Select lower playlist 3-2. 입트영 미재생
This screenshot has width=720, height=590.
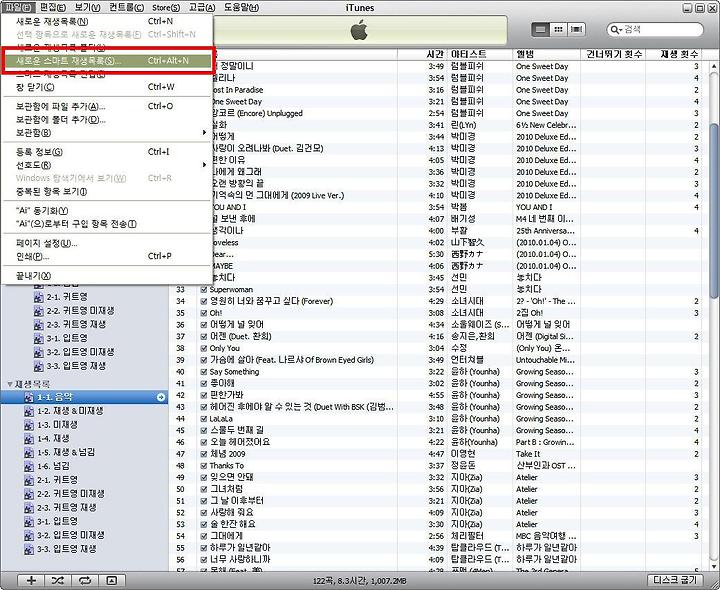point(71,535)
